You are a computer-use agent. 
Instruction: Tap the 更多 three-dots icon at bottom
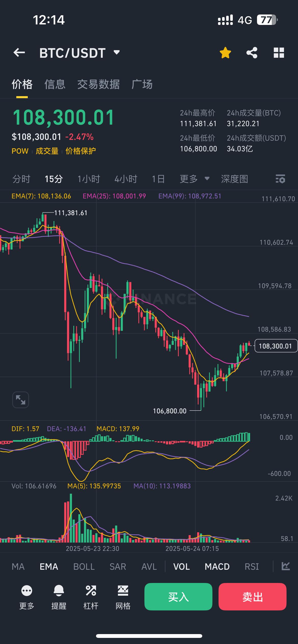(27, 591)
